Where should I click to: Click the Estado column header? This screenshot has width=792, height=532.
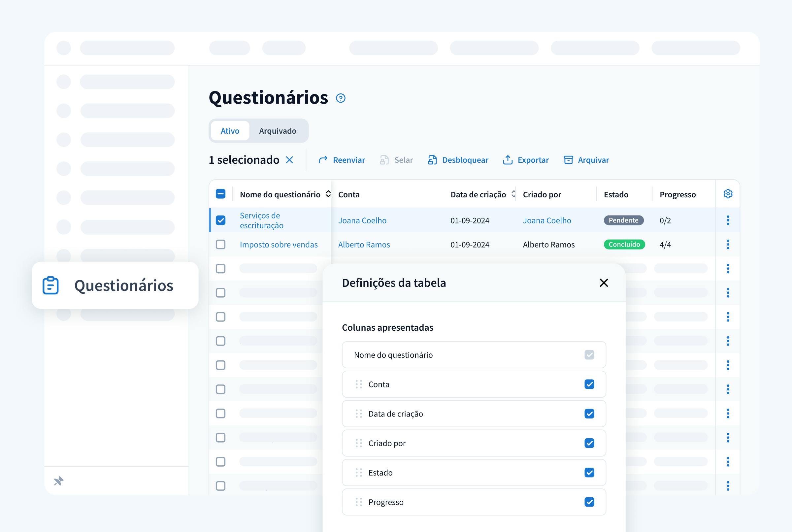coord(616,194)
